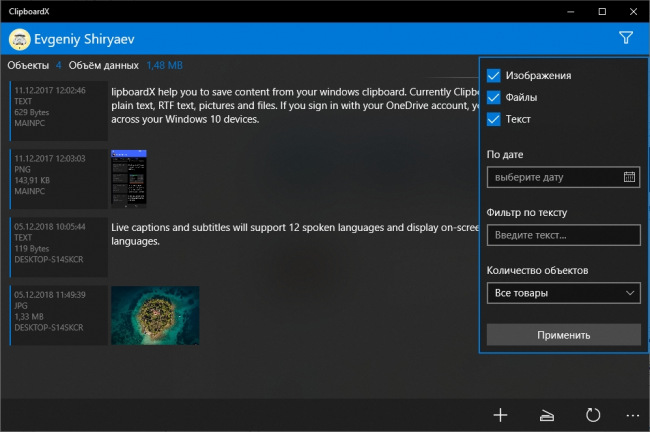Open the filter funnel icon
This screenshot has width=650, height=432.
(626, 38)
